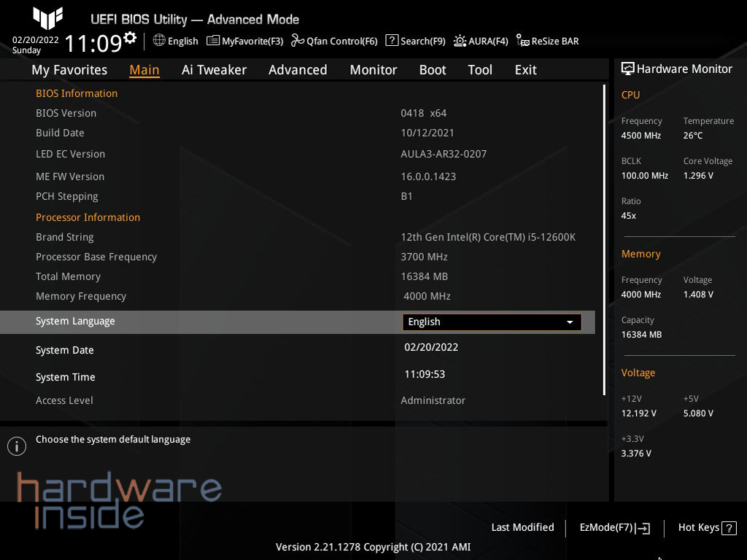The image size is (747, 560).
Task: Select the System Time row label
Action: click(65, 377)
